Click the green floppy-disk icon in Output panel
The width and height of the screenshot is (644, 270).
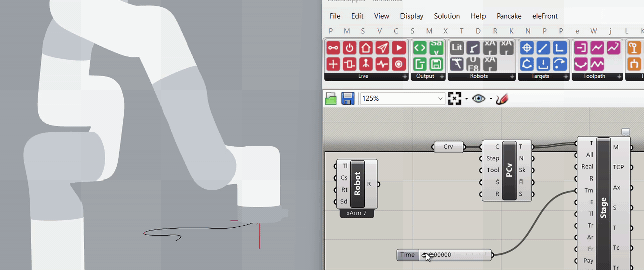point(436,64)
